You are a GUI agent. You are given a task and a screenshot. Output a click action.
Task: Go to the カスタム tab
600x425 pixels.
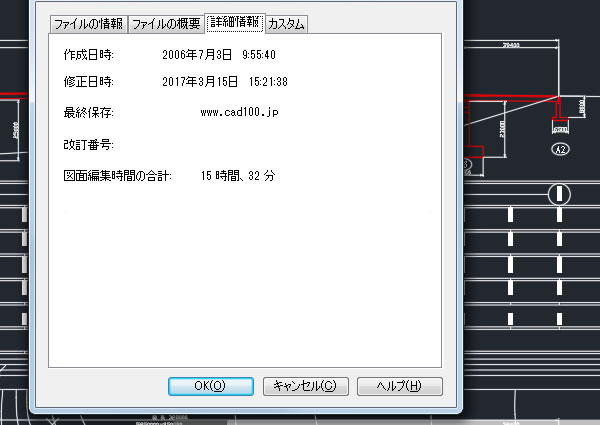click(286, 24)
